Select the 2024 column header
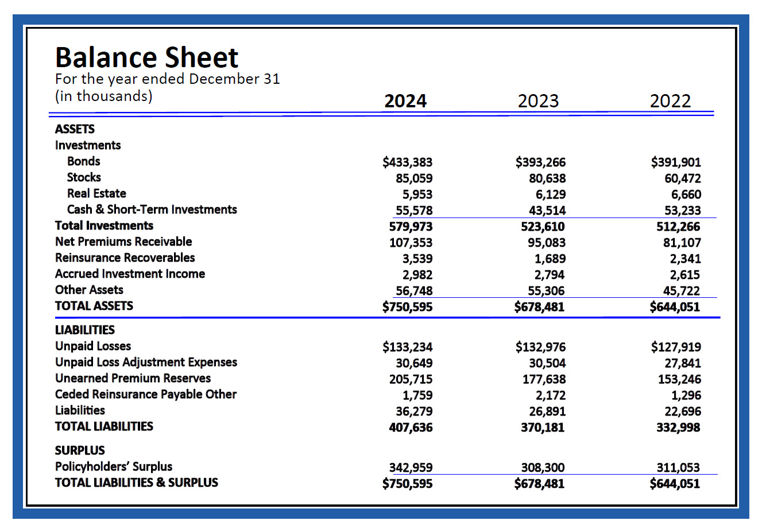 click(x=405, y=101)
